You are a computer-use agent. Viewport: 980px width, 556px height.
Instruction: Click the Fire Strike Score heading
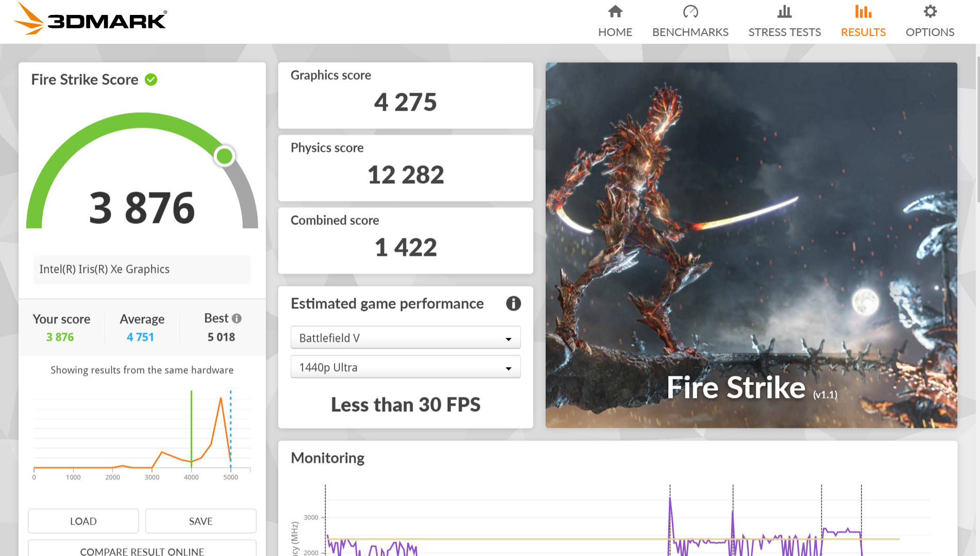click(85, 79)
